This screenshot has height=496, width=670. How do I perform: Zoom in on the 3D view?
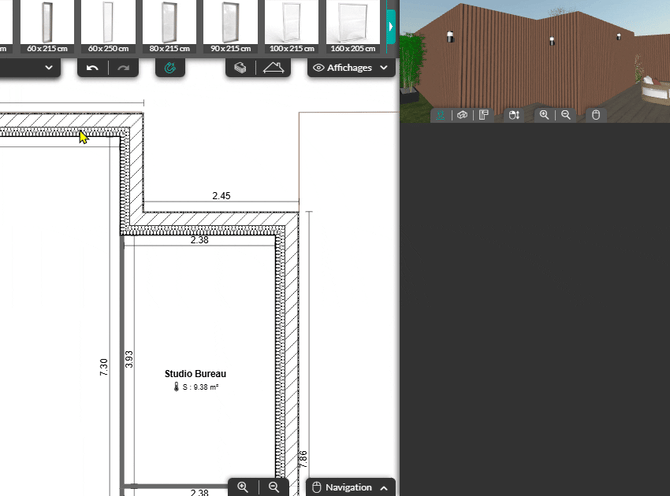pos(544,115)
